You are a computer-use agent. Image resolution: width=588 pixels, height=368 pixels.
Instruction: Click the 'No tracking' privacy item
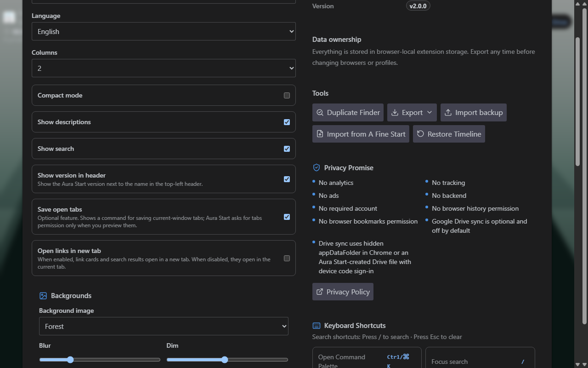coord(448,183)
